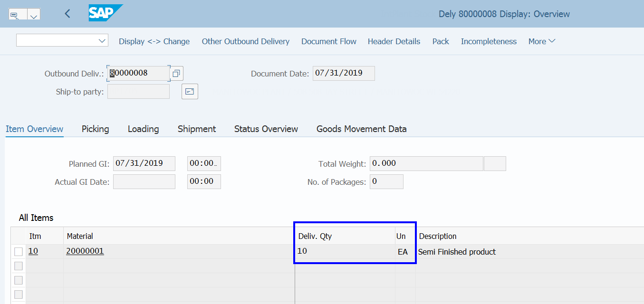
Task: Click the SAP logo
Action: (106, 13)
